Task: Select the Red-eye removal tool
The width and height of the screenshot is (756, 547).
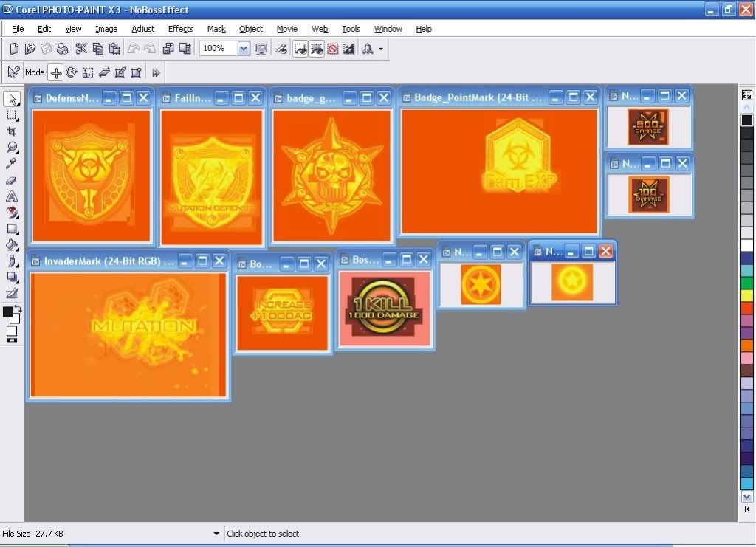Action: point(12,213)
